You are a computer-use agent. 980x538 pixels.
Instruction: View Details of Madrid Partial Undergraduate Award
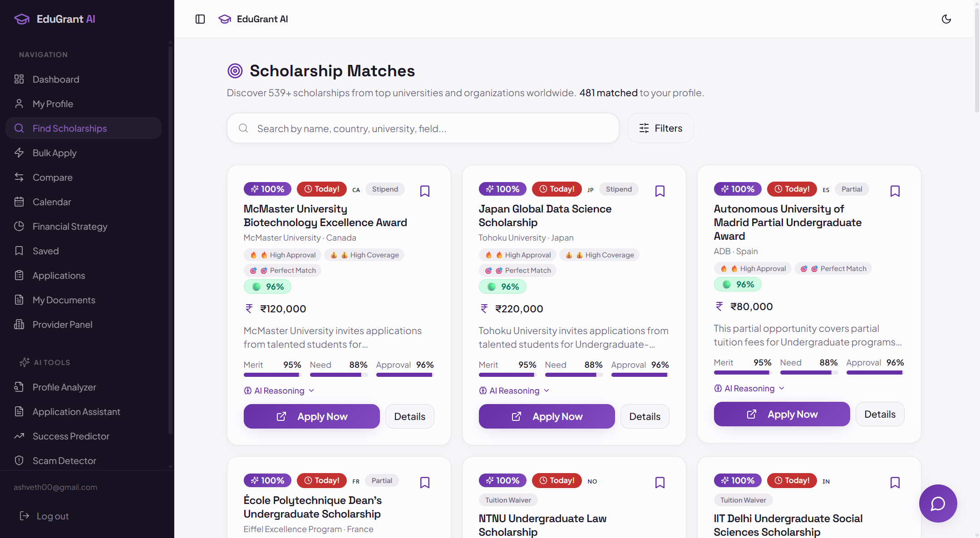(880, 414)
